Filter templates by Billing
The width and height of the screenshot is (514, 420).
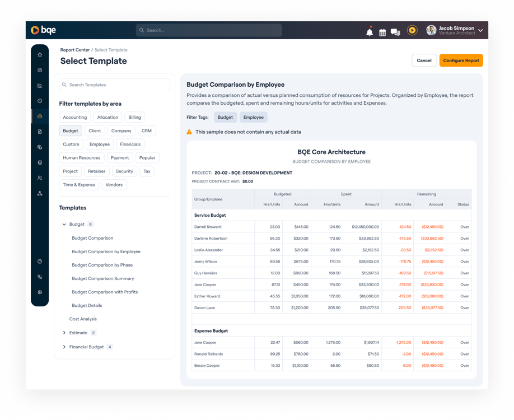tap(134, 118)
